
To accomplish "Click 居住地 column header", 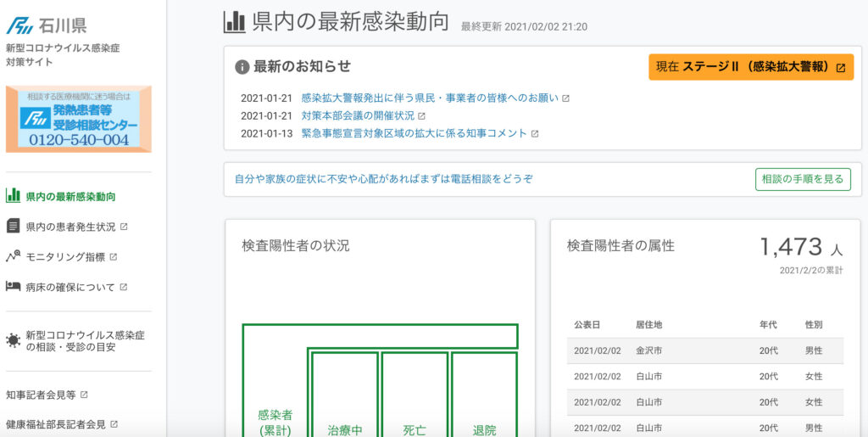I will [x=648, y=324].
